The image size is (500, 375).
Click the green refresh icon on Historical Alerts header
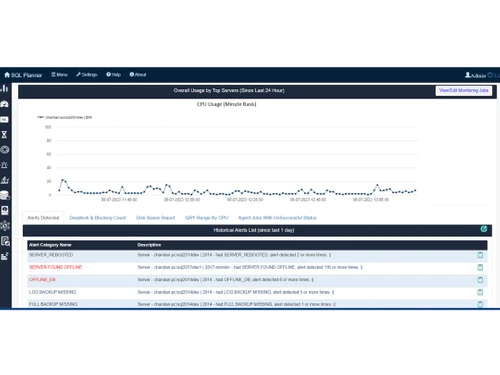(x=484, y=229)
